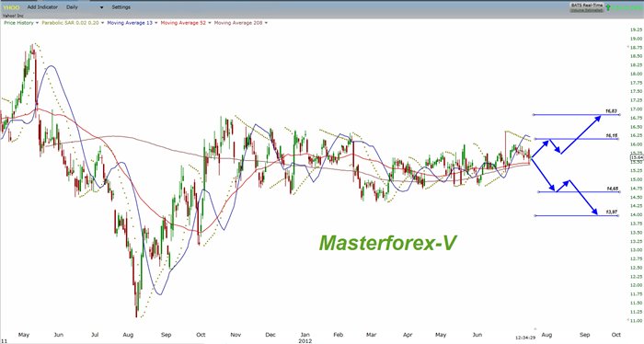
Task: Open Moving Average 52 options dropdown
Action: pos(186,23)
